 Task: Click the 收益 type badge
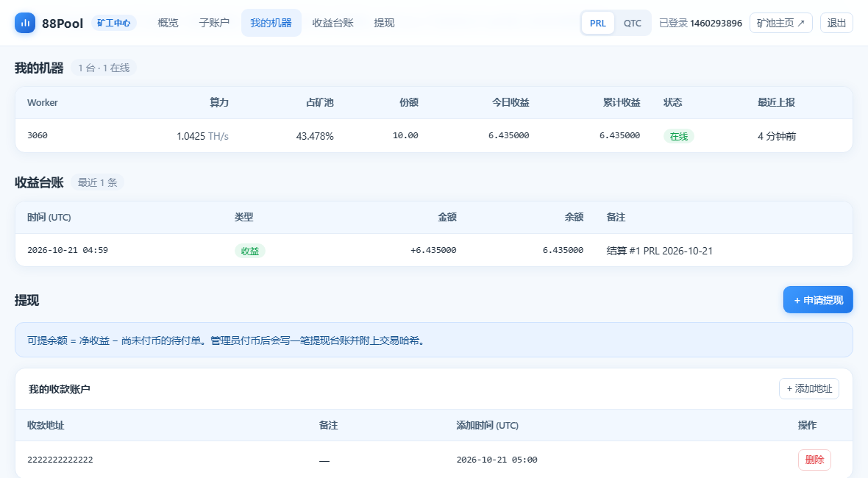click(249, 251)
